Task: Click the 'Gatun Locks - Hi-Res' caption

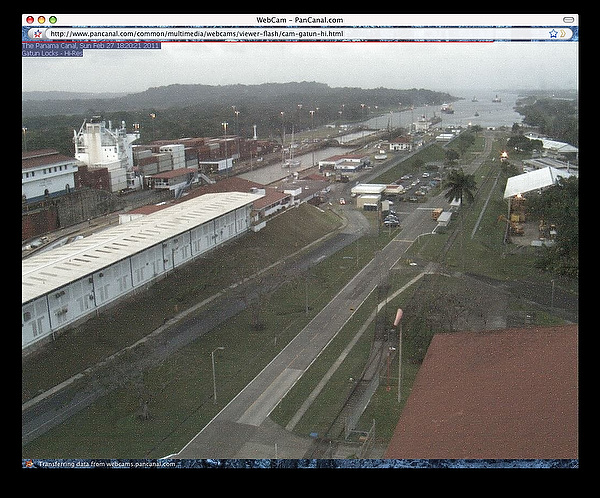Action: [x=52, y=53]
